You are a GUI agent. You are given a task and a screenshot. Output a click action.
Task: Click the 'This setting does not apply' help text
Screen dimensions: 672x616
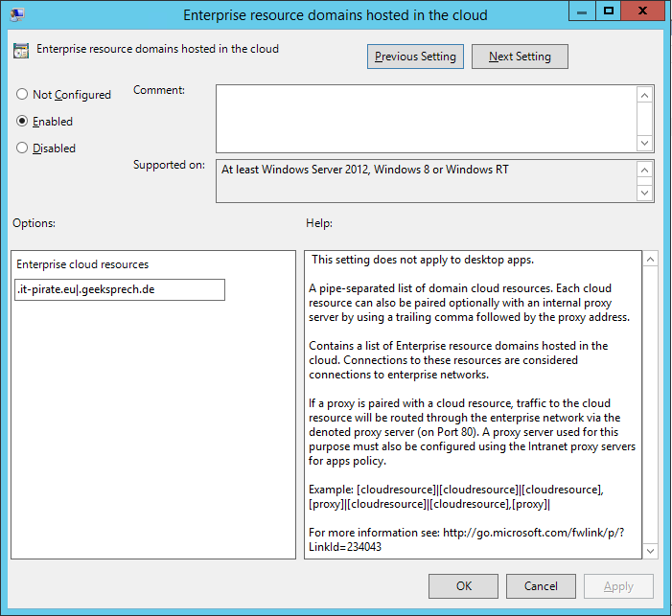pos(423,260)
